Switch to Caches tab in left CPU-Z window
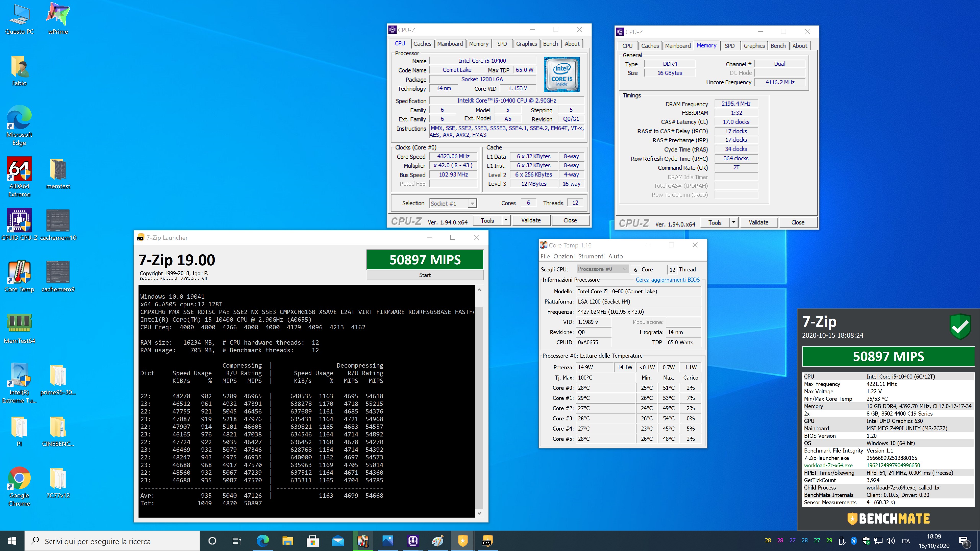 (422, 44)
